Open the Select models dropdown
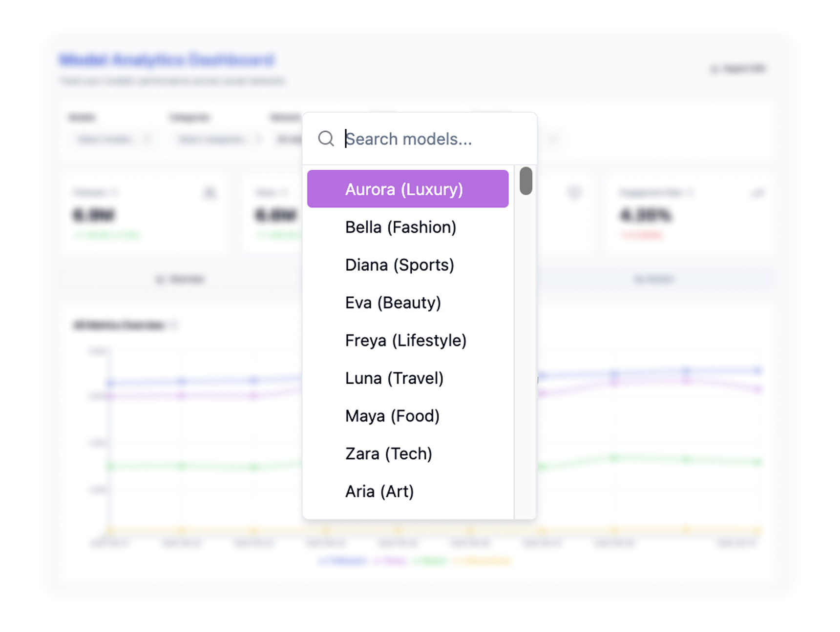Image resolution: width=840 pixels, height=632 pixels. pos(113,139)
